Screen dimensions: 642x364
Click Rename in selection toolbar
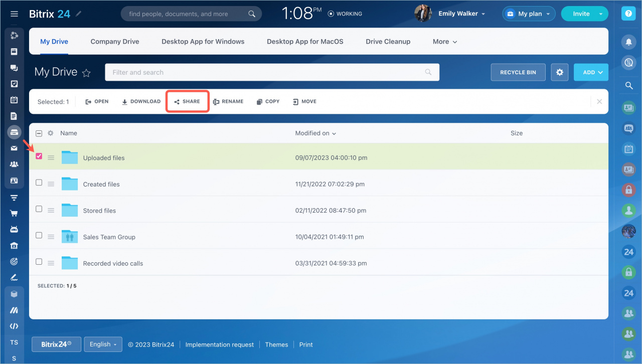(228, 101)
